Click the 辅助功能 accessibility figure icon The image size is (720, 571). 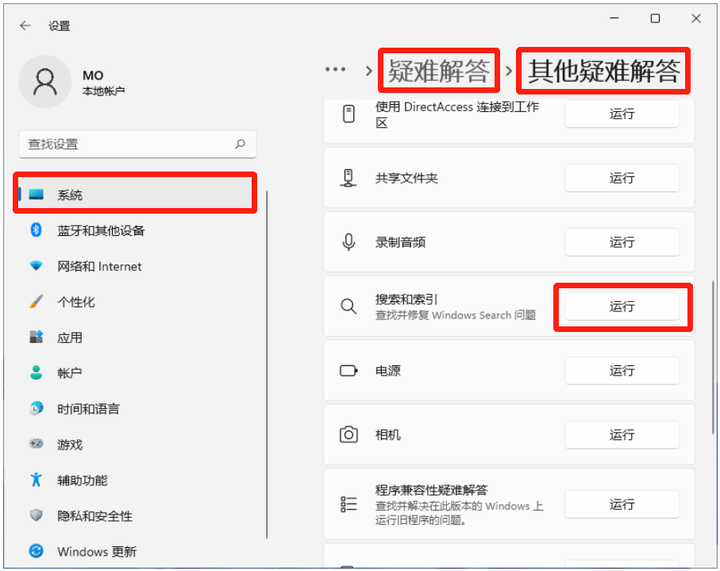36,479
